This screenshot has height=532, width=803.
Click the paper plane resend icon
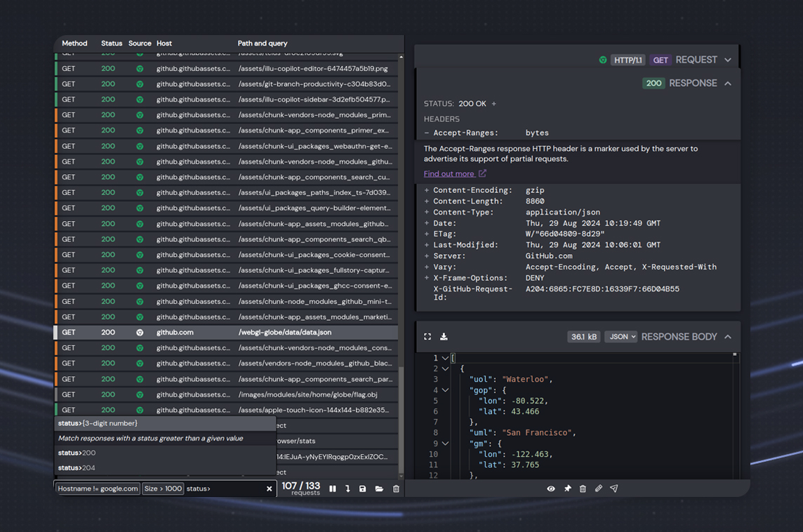point(614,488)
